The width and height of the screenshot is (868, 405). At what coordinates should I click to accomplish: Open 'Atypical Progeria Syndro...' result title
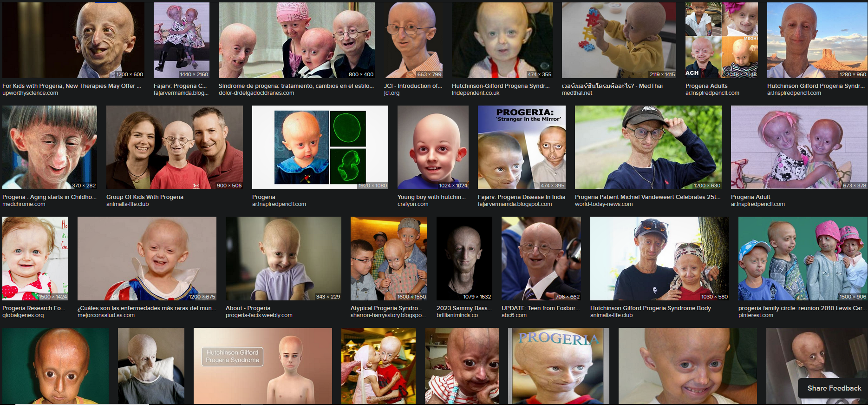(x=386, y=308)
